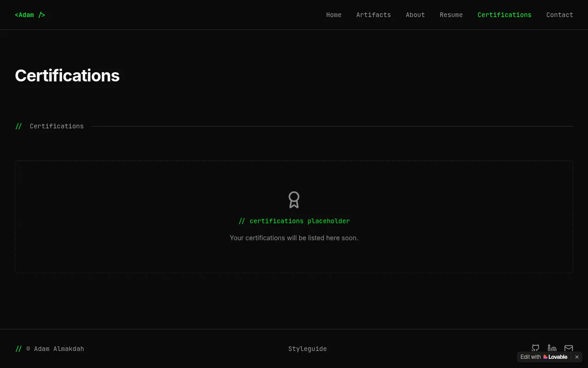Viewport: 588px width, 368px height.
Task: Open the GitHub profile icon in footer
Action: 535,348
